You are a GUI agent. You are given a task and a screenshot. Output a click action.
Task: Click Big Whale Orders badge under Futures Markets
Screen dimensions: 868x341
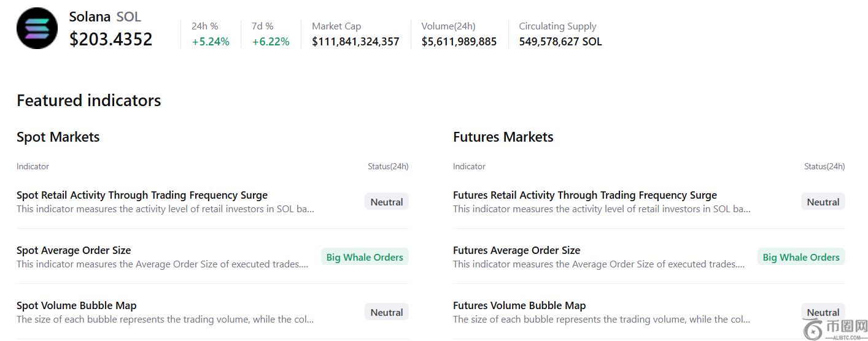pos(800,257)
